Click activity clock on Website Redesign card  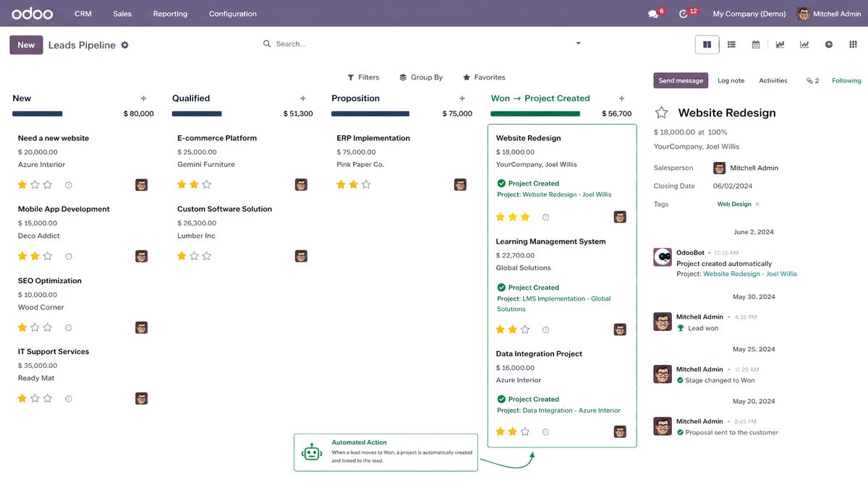(546, 217)
